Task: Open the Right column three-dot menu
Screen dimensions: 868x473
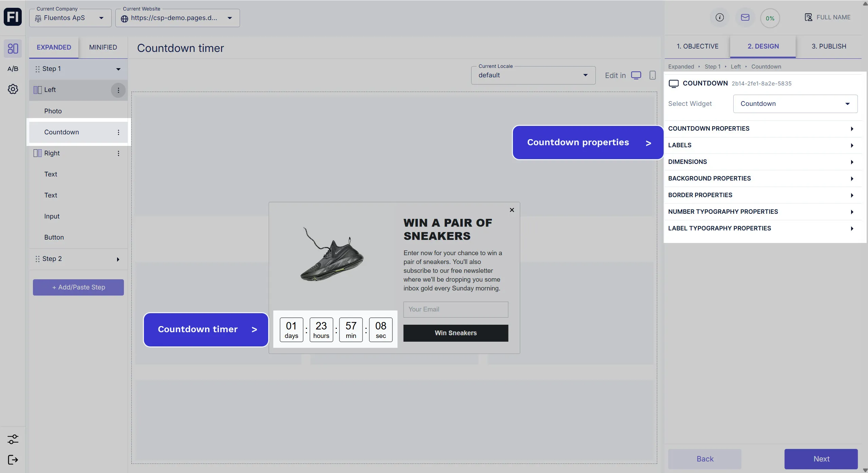Action: click(118, 153)
